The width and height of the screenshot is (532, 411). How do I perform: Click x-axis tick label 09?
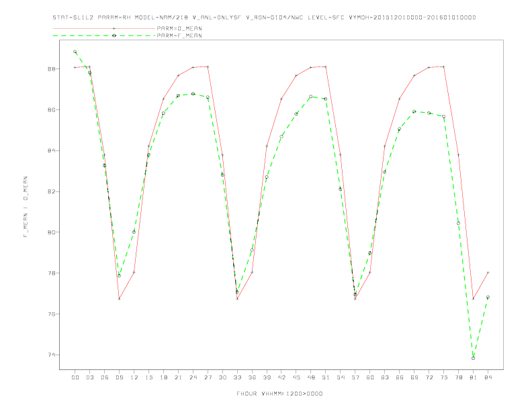[119, 377]
